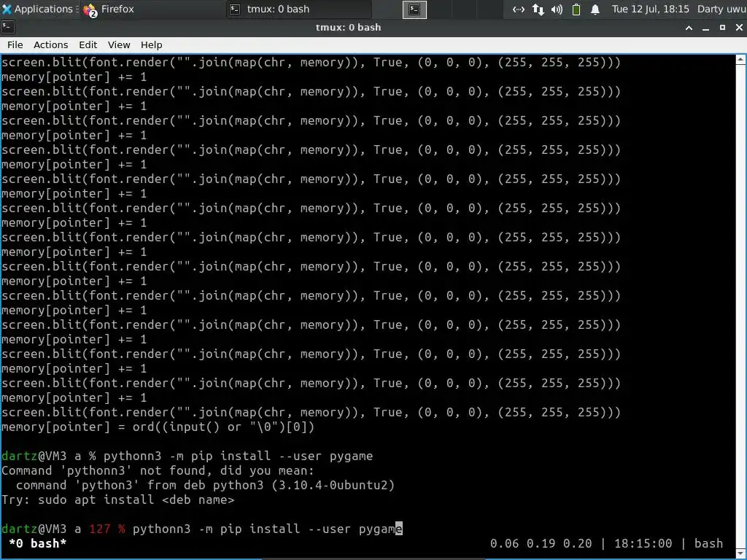Click the red exit code 127 in prompt
The width and height of the screenshot is (747, 560).
point(99,529)
